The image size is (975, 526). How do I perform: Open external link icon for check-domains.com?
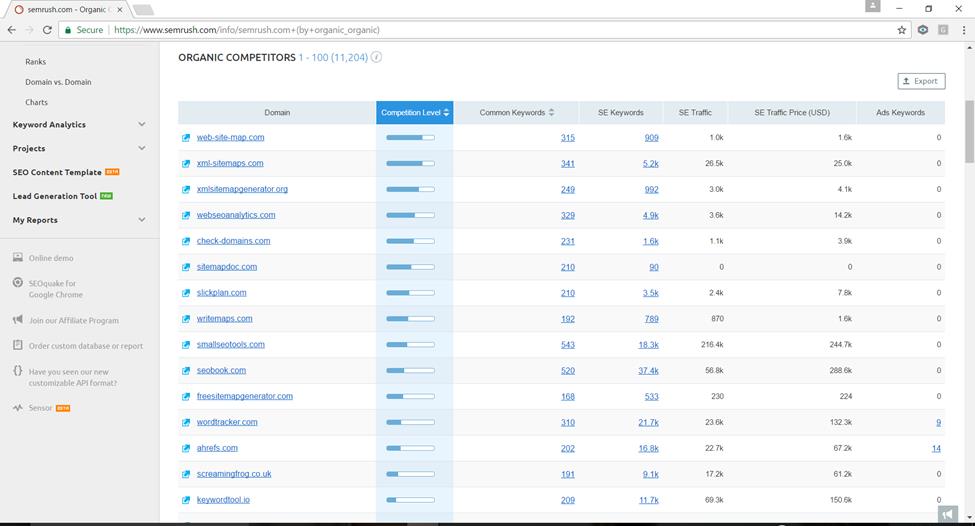[186, 241]
